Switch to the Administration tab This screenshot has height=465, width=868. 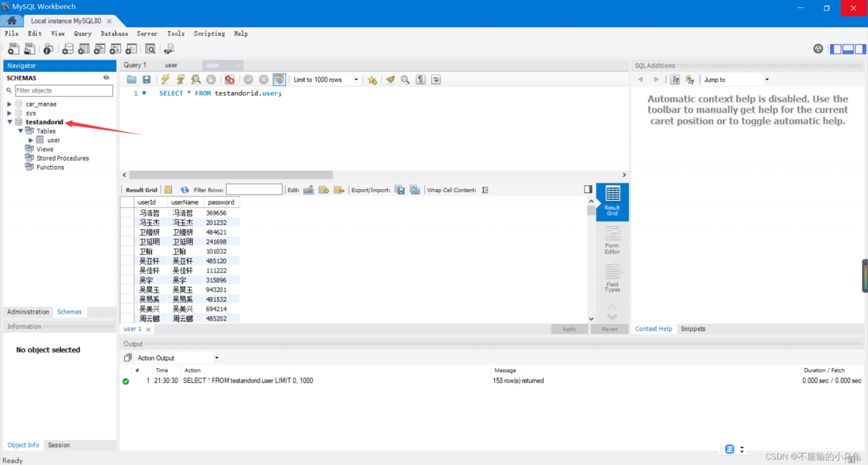click(x=28, y=312)
